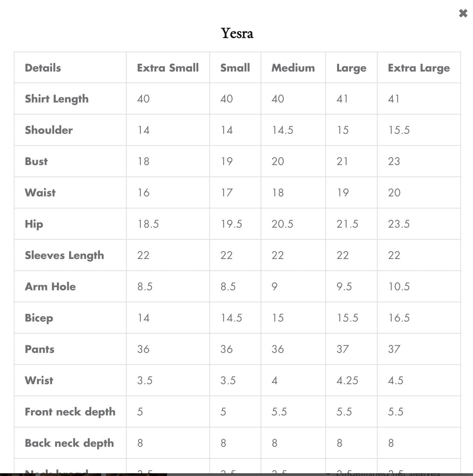Click the Arm Hole row label
473x476 pixels.
tap(50, 286)
